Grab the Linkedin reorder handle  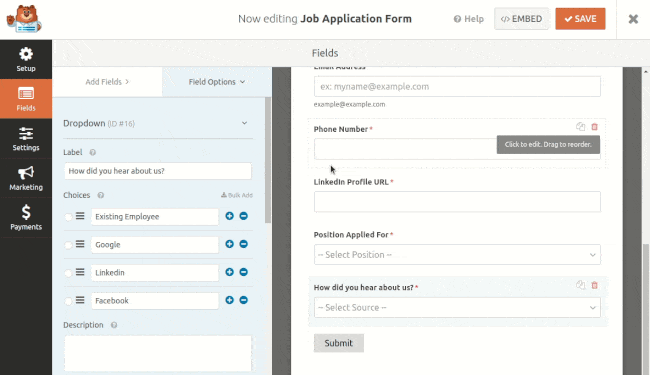tap(80, 272)
